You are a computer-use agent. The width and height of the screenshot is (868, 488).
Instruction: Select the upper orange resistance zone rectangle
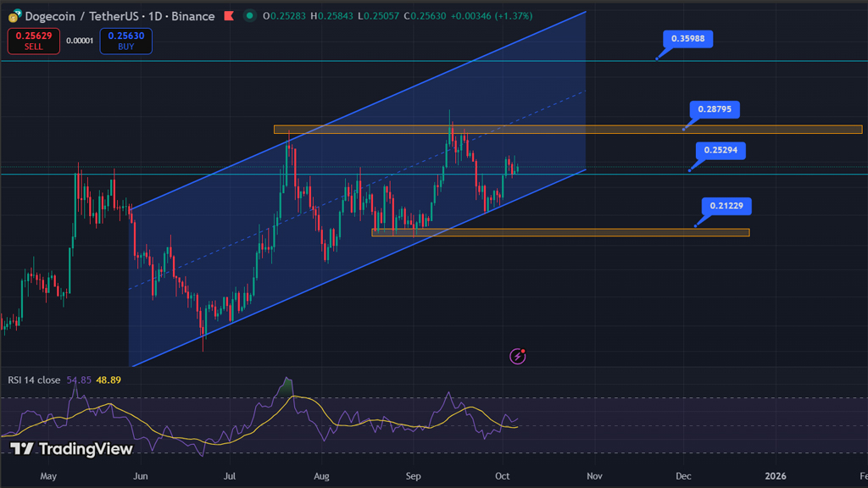(567, 130)
